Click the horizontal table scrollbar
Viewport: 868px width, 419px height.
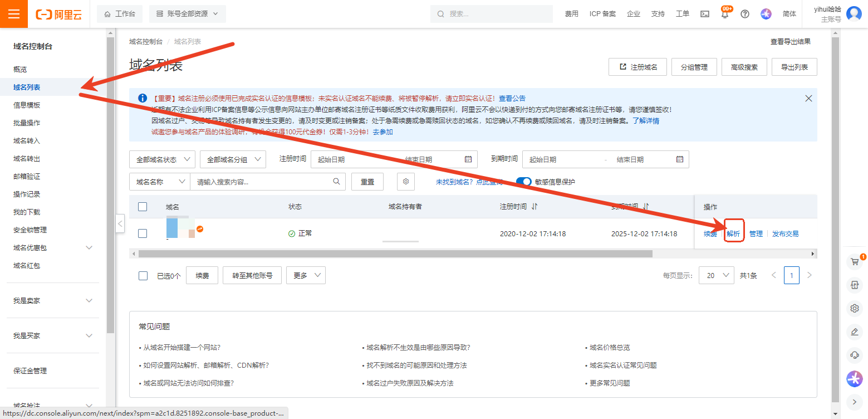pyautogui.click(x=395, y=254)
